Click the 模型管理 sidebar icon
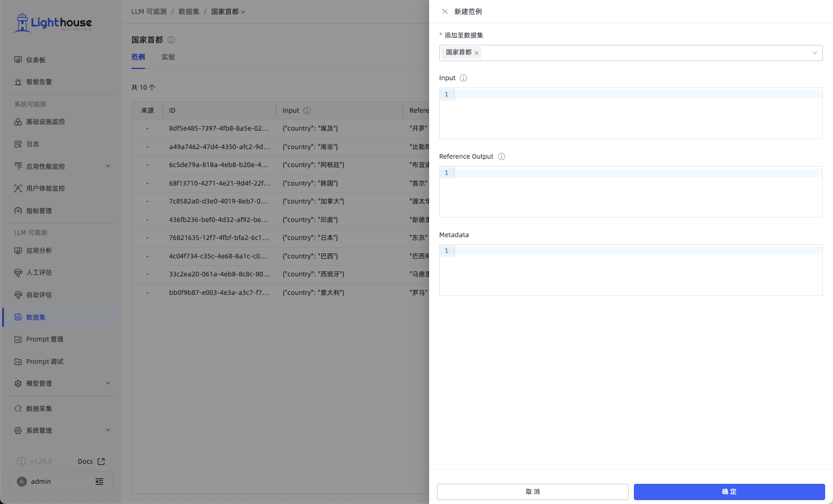This screenshot has height=504, width=833. click(x=18, y=383)
